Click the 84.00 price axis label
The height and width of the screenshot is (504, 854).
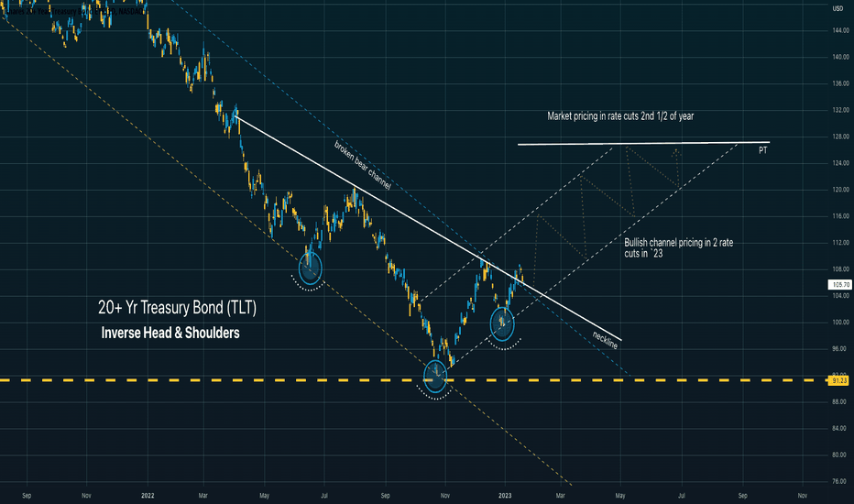tap(840, 429)
